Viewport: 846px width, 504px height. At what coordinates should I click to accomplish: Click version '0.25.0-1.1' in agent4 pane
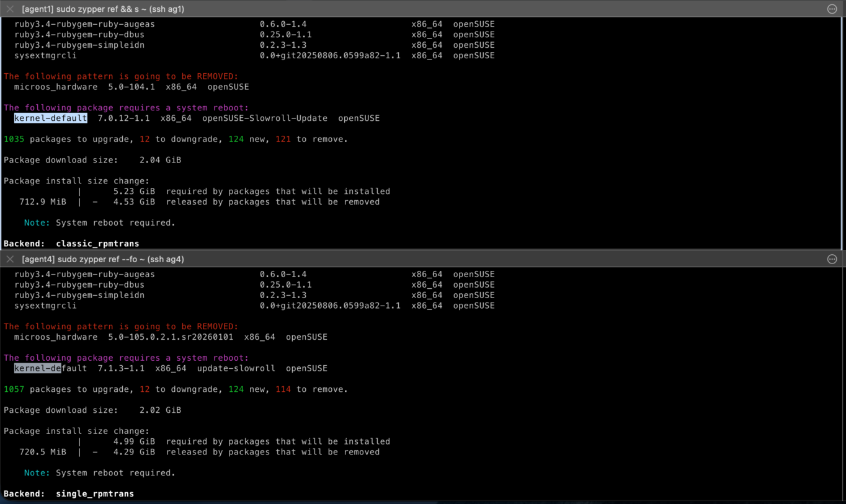[286, 285]
